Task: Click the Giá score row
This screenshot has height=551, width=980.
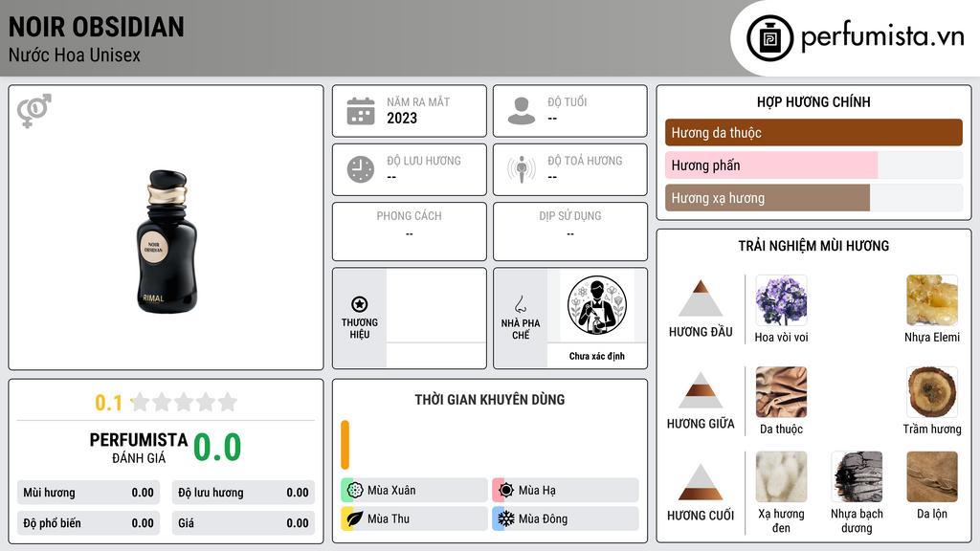Action: (243, 523)
